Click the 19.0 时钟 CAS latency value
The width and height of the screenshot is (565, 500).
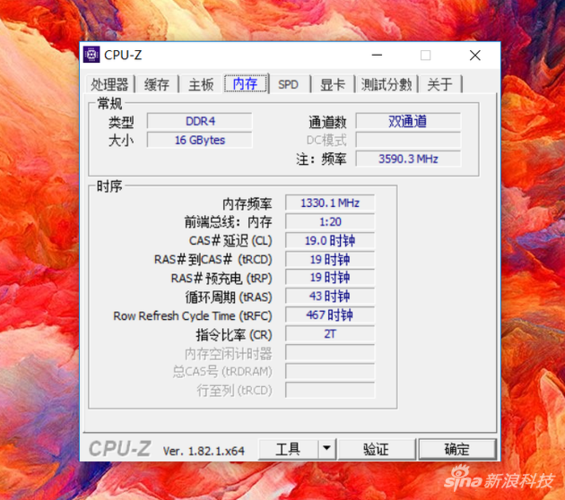330,240
